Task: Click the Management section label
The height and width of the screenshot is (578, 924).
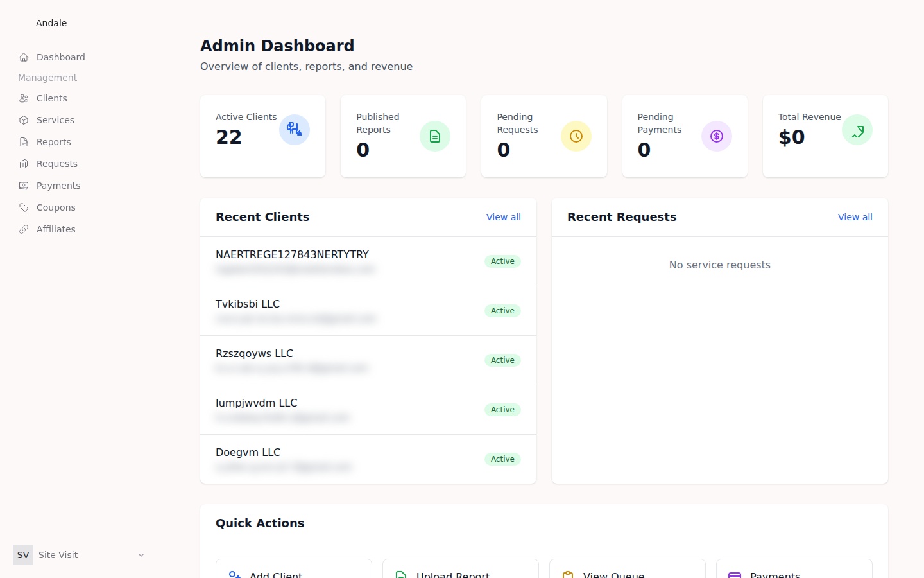Action: 47,78
